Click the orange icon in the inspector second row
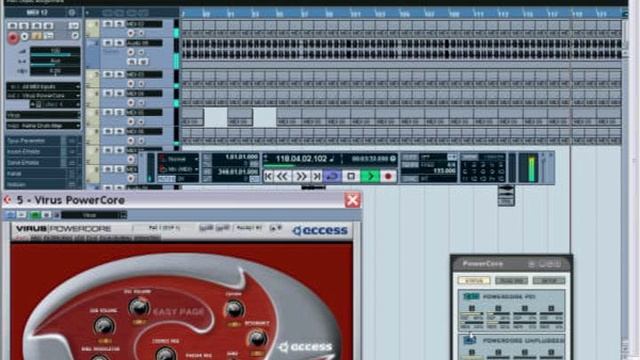This screenshot has height=360, width=640. coord(37,37)
